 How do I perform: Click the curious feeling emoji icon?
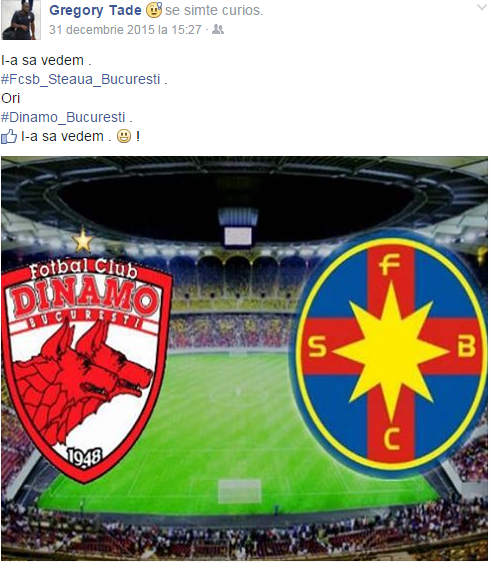pyautogui.click(x=154, y=10)
